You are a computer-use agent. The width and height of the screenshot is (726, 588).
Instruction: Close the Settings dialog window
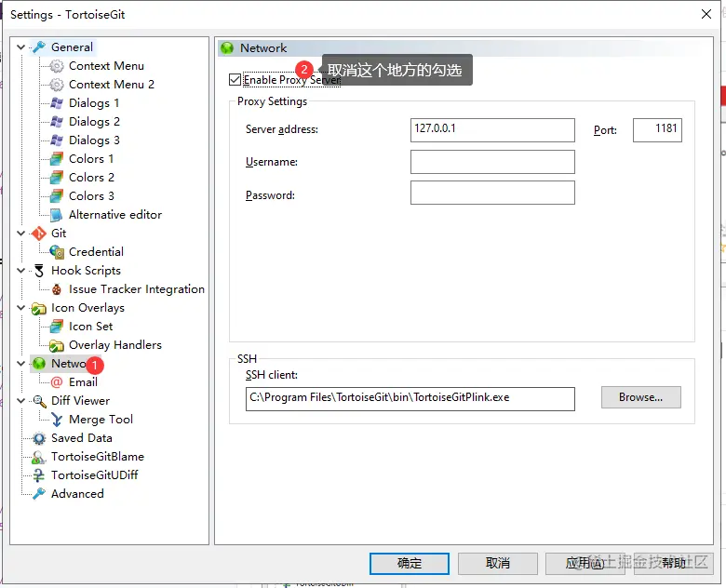point(706,14)
